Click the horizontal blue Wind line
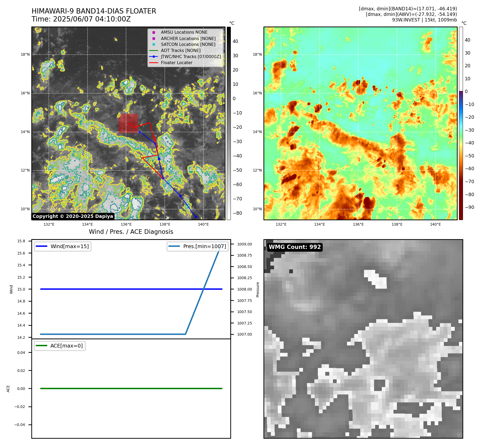This screenshot has width=481, height=448. coord(131,289)
